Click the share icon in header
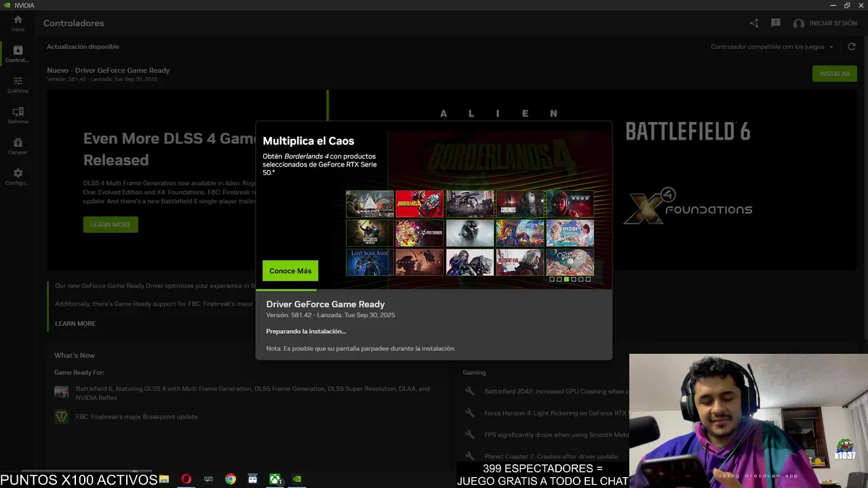The height and width of the screenshot is (488, 868). coord(754,23)
